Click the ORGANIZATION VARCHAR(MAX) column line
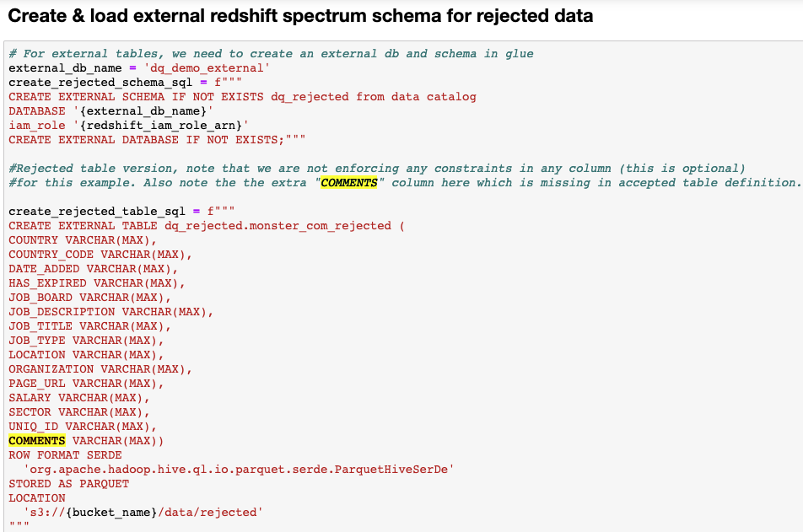803x532 pixels. pos(100,369)
